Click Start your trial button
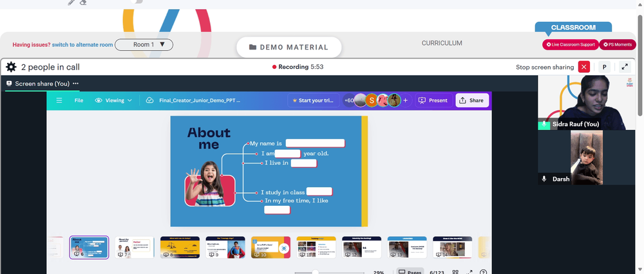Viewport: 644px width, 274px height. click(x=314, y=100)
